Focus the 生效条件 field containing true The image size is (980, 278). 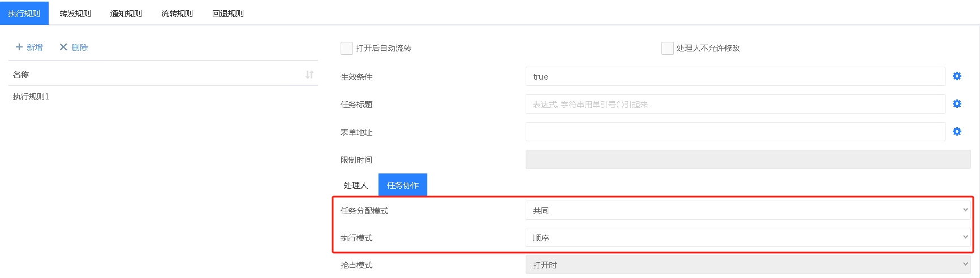735,77
